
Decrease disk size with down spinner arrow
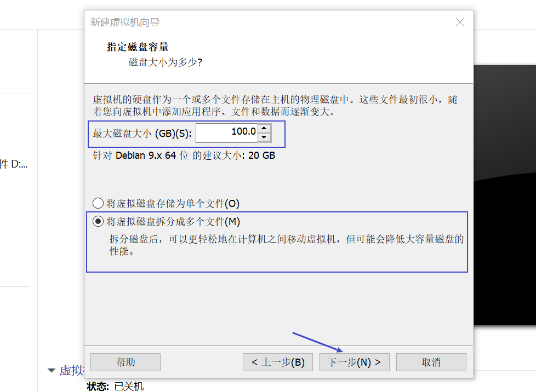[x=264, y=137]
